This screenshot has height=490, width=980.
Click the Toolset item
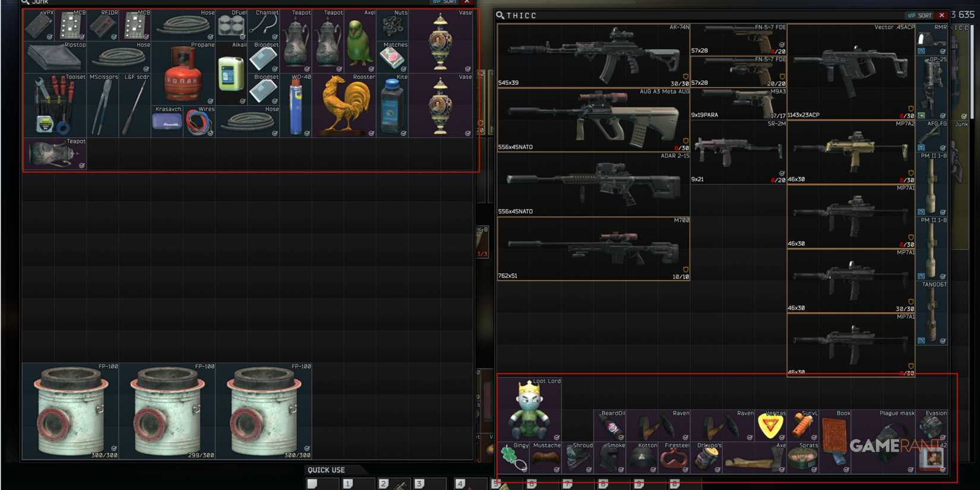55,106
